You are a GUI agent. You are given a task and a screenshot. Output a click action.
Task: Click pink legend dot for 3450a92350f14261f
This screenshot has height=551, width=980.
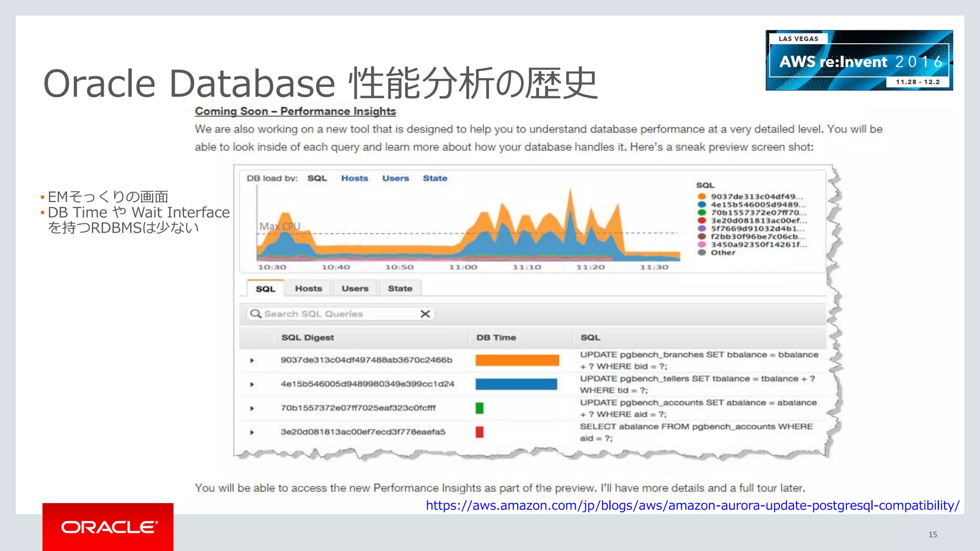702,244
